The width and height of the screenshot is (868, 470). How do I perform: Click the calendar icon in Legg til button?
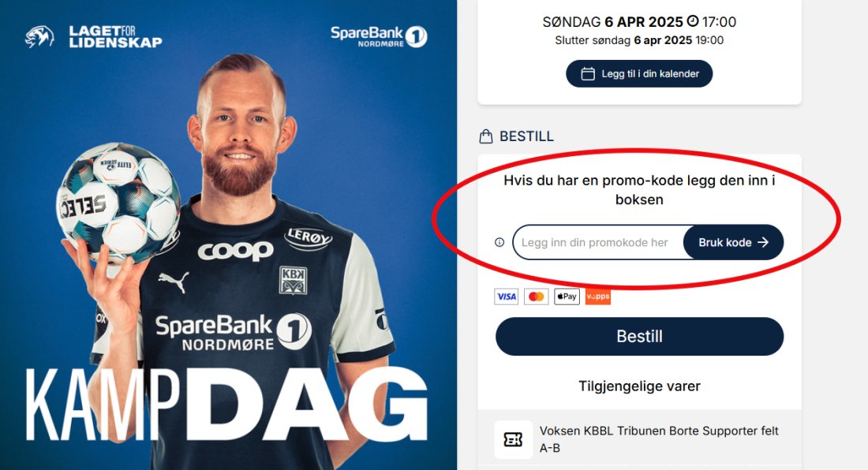pos(588,73)
